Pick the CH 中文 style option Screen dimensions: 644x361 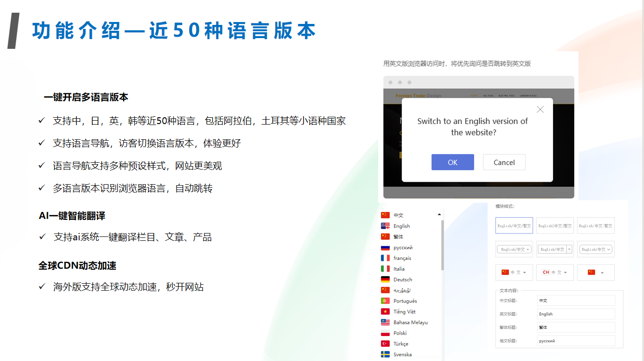coord(555,273)
